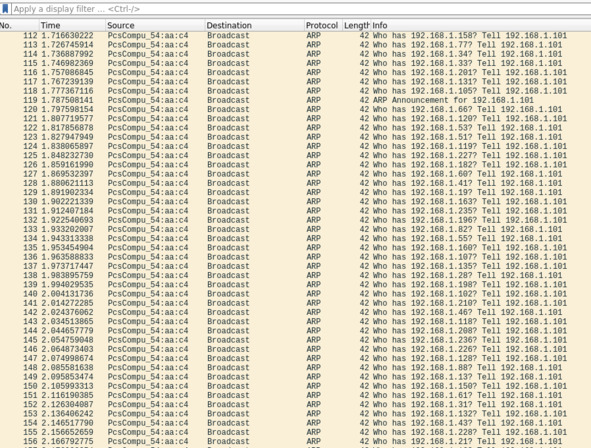591x448 pixels.
Task: Sort by the Protocol column header
Action: pyautogui.click(x=323, y=25)
